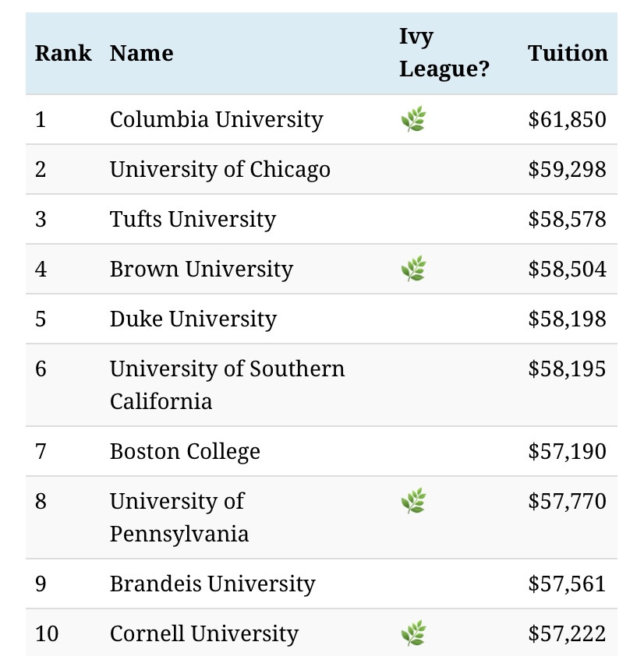Select Duke University in the table
The image size is (644, 656).
point(193,319)
